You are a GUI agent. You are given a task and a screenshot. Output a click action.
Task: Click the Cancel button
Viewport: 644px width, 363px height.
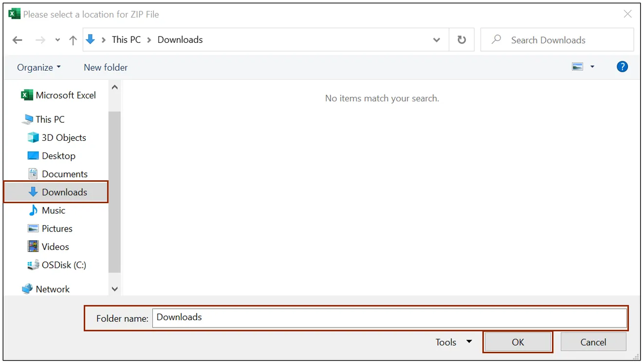[x=593, y=342]
